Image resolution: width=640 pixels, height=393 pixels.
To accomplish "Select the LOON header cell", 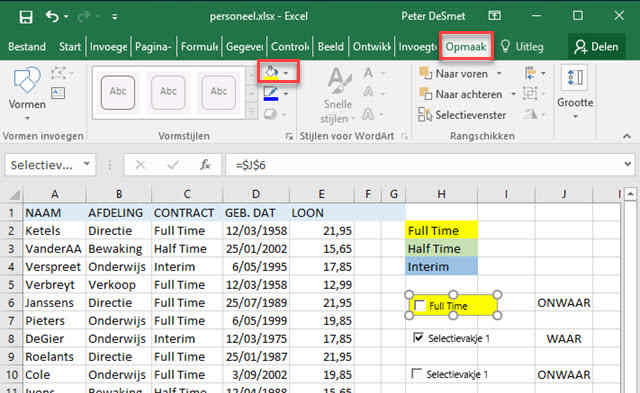I will pos(322,213).
